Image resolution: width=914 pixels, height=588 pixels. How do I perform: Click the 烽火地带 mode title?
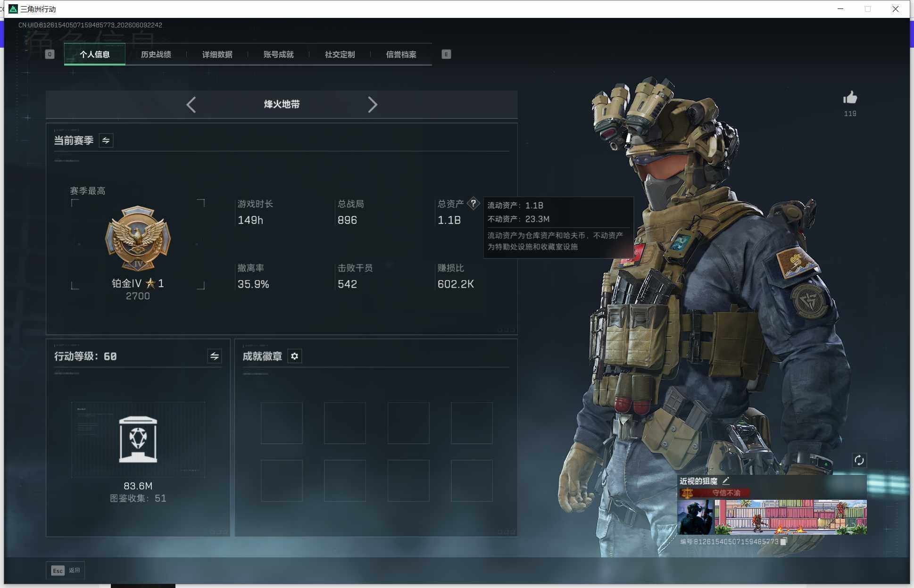pyautogui.click(x=282, y=104)
